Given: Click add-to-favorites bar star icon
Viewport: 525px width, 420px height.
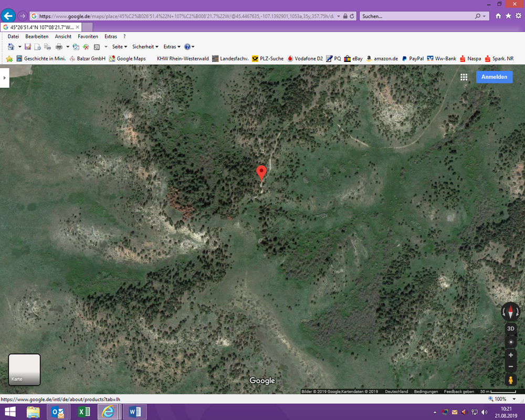Looking at the screenshot, I should tap(9, 59).
